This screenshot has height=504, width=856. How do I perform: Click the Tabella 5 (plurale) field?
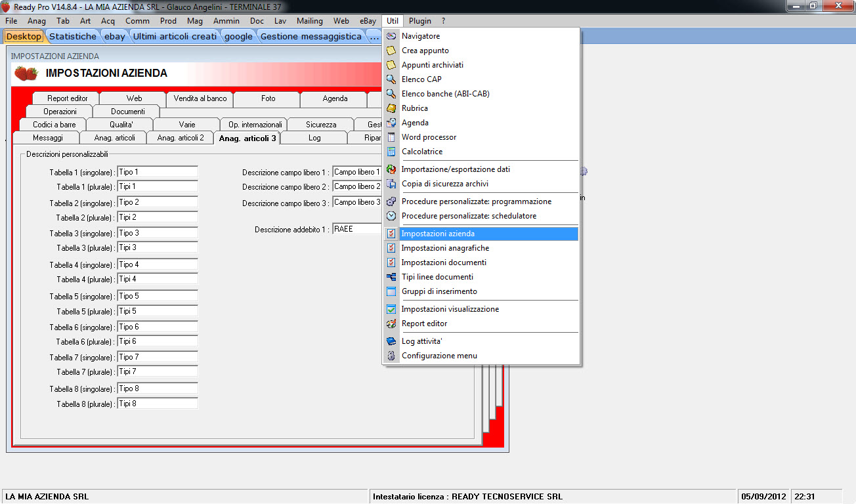(158, 311)
